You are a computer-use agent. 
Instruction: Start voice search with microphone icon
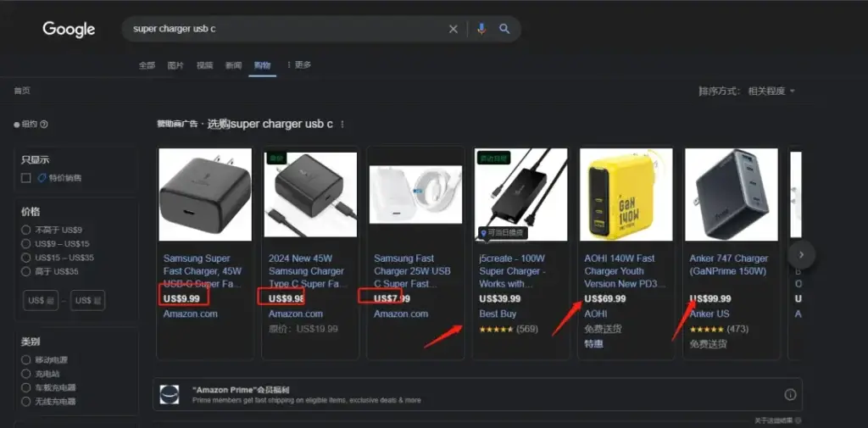coord(481,29)
